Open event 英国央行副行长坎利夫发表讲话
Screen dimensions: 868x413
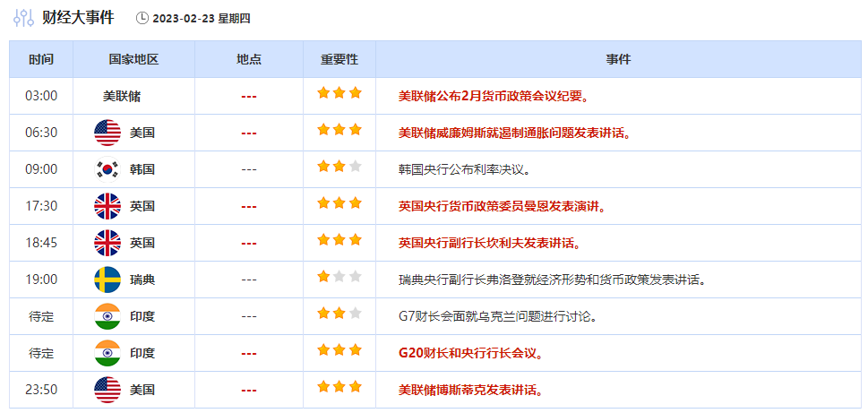[489, 243]
